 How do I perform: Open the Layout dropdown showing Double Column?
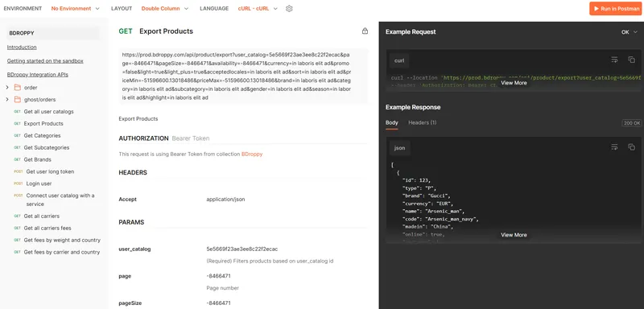[165, 9]
